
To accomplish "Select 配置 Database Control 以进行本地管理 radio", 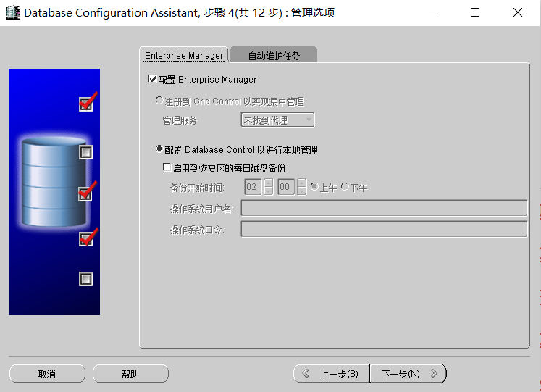I will (x=159, y=149).
